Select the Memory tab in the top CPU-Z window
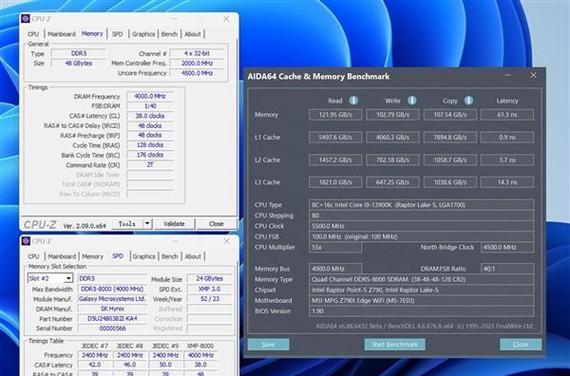Viewport: 570px width, 376px height. [92, 33]
